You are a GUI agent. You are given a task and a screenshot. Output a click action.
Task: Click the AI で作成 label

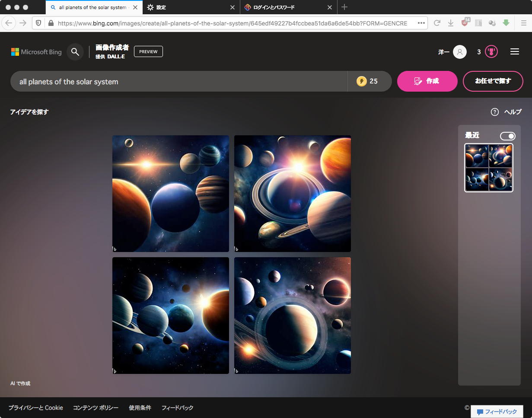20,383
